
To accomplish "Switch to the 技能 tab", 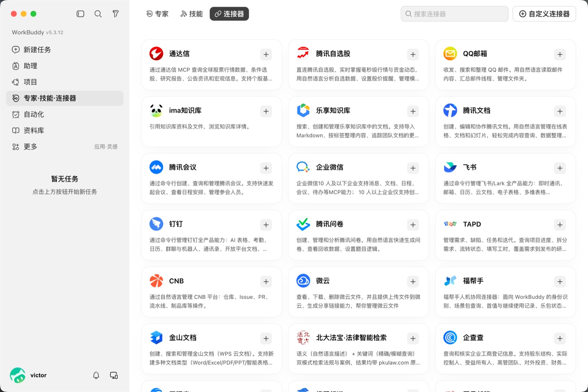I will point(192,14).
